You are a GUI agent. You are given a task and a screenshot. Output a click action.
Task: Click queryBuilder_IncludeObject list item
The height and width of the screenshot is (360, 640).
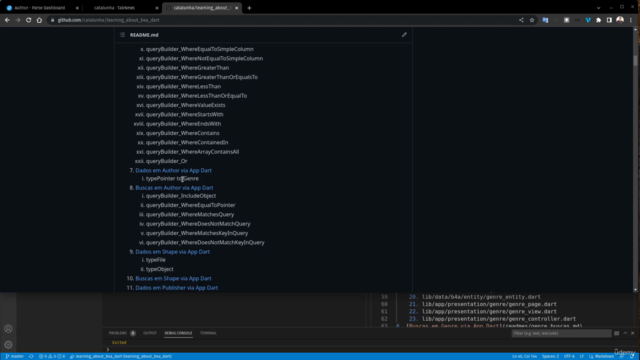point(181,196)
